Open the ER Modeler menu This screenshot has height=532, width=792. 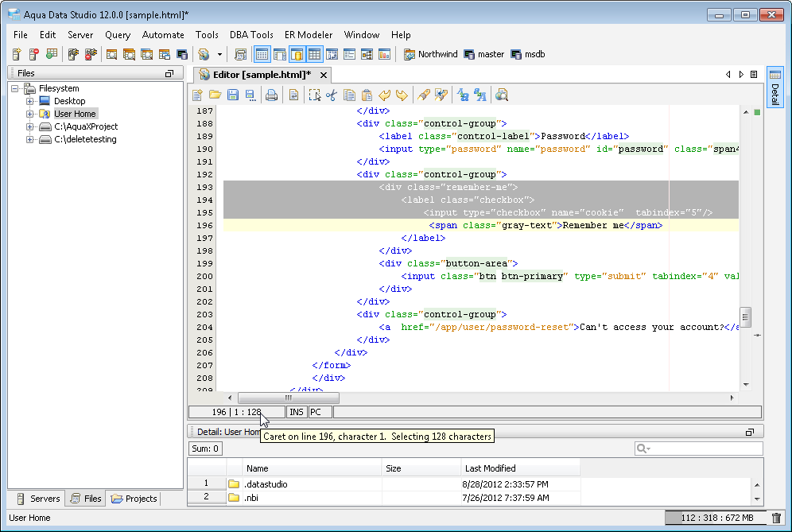click(x=309, y=35)
